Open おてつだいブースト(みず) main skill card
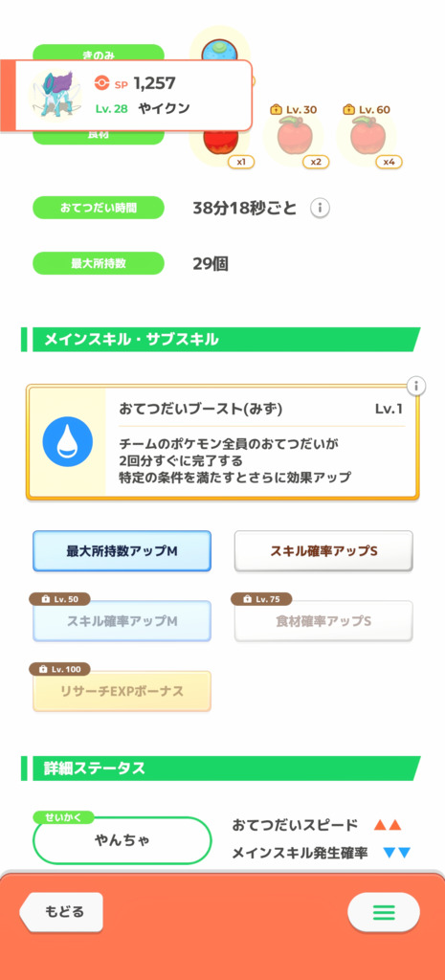Viewport: 445px width, 980px height. point(222,442)
